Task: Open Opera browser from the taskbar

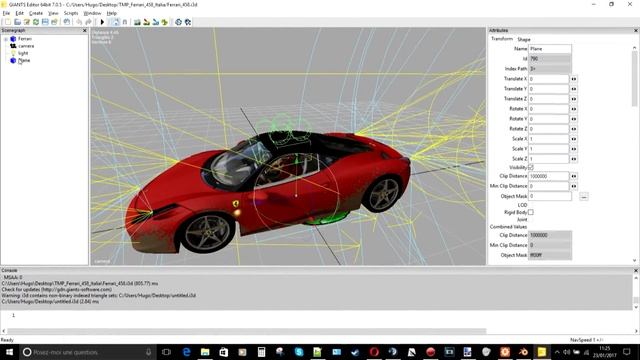Action: pyautogui.click(x=374, y=352)
